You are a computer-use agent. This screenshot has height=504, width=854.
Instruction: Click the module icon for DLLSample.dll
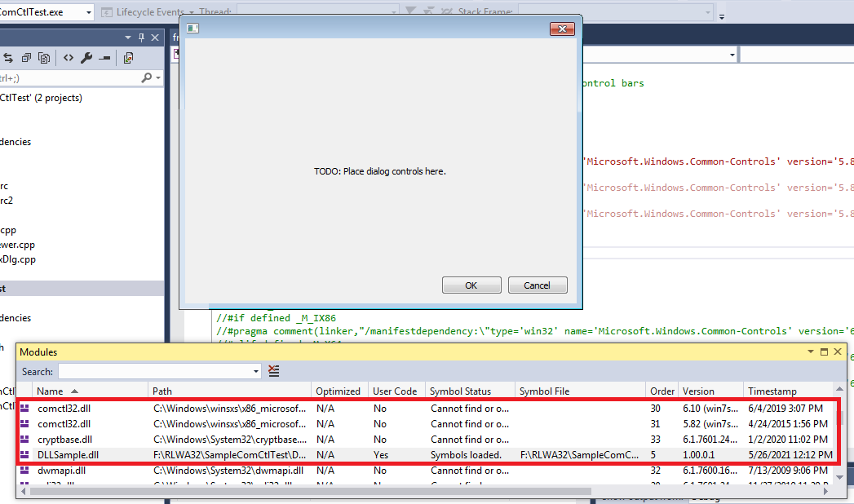click(x=24, y=454)
